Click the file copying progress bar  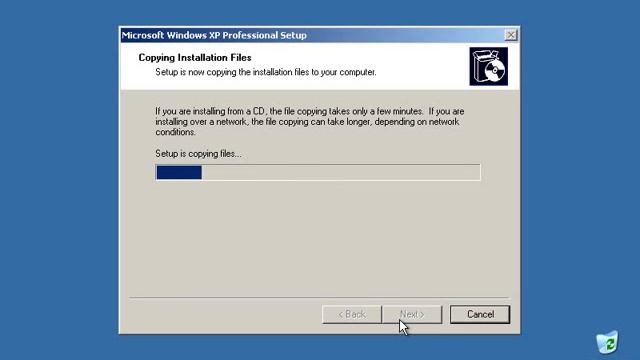[318, 172]
